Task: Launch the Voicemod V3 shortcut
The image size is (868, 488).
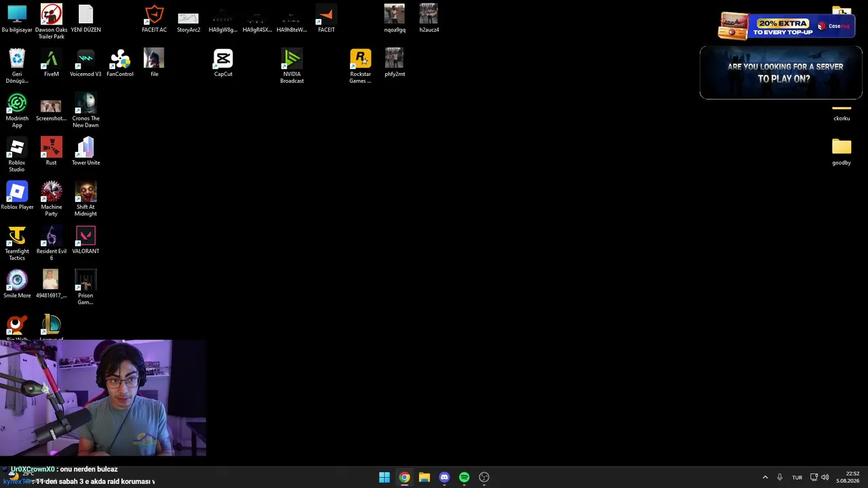Action: click(85, 63)
